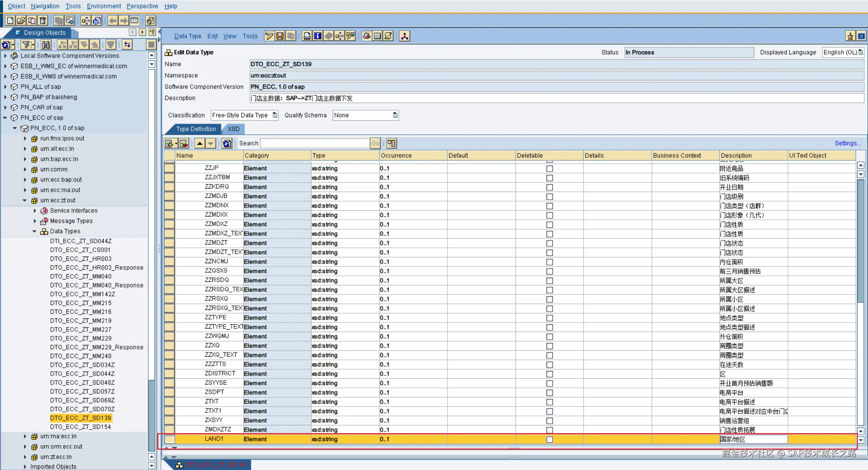Switch to the XSD tab
The image size is (868, 470).
(x=233, y=129)
